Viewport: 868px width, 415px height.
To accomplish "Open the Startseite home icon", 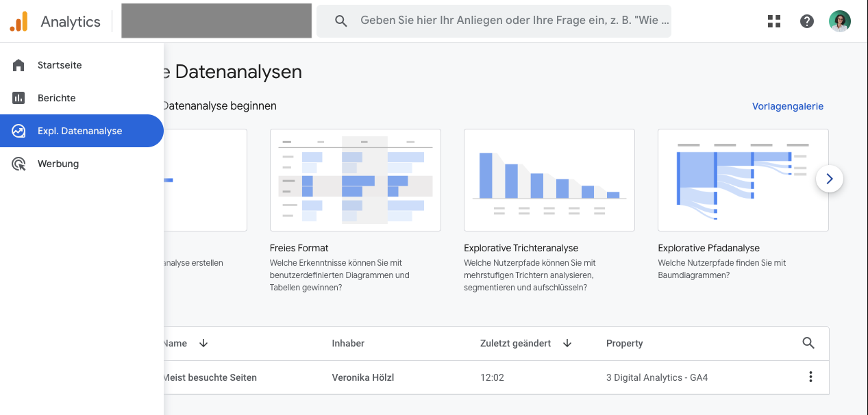I will pos(18,65).
